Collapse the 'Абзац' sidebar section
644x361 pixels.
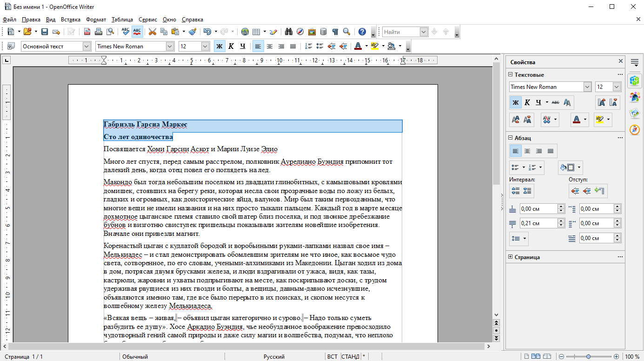pos(510,138)
